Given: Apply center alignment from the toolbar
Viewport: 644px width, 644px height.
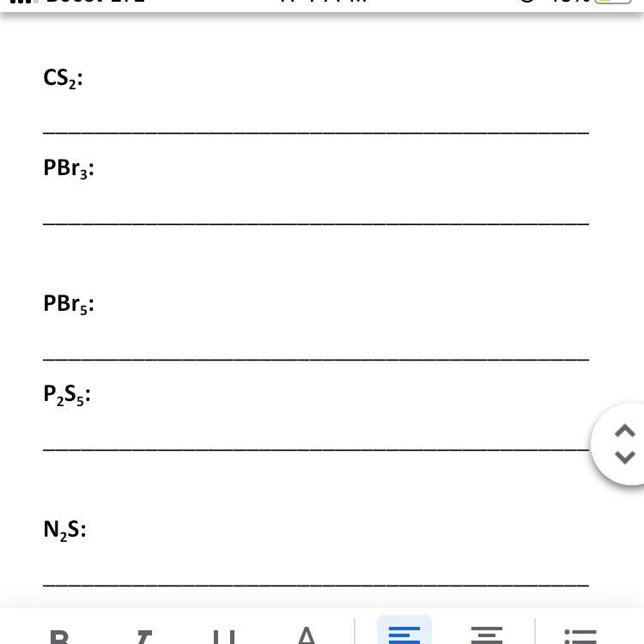Looking at the screenshot, I should pyautogui.click(x=486, y=635).
